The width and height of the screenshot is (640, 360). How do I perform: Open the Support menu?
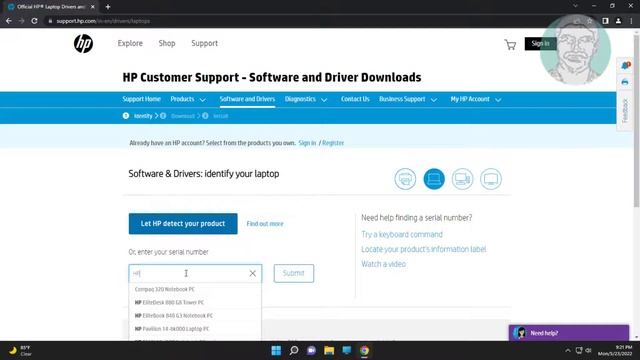204,43
